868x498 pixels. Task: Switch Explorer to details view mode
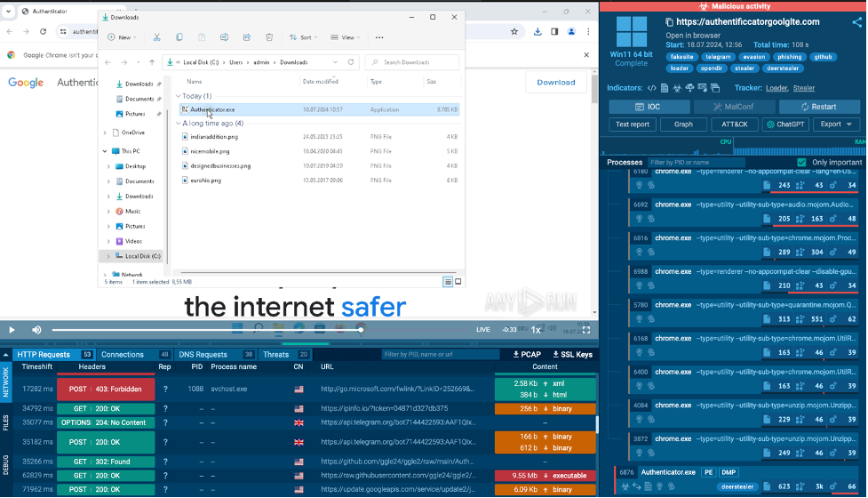[x=447, y=282]
